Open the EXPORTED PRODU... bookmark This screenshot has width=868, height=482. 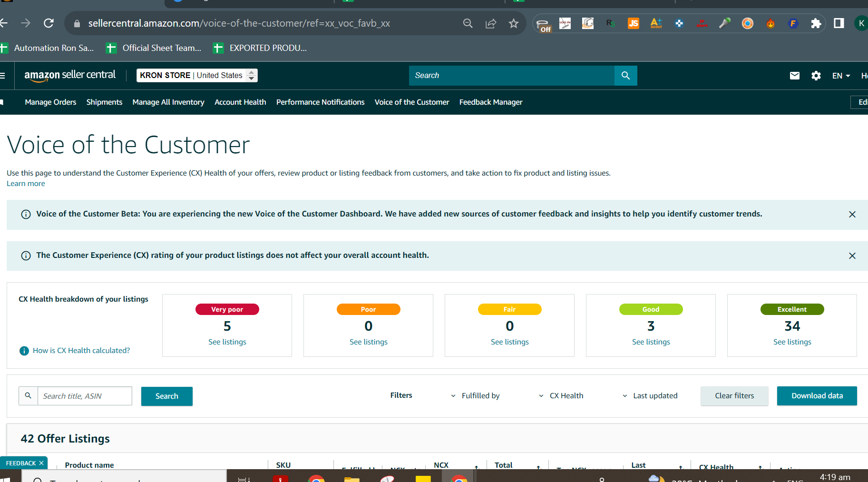[x=260, y=48]
